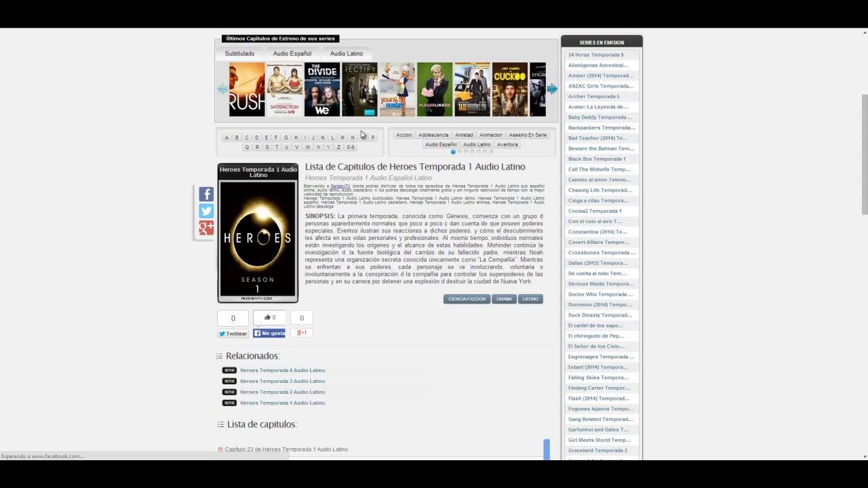This screenshot has height=488, width=868.
Task: Open Falling Skies Temporada in sidebar
Action: 598,378
